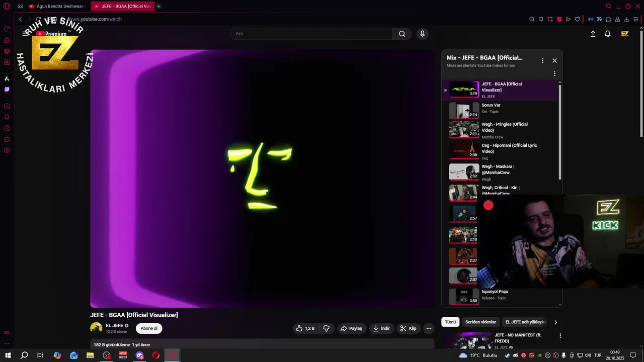Image resolution: width=644 pixels, height=362 pixels.
Task: Click the red ad blocker shield icon
Action: click(x=559, y=19)
